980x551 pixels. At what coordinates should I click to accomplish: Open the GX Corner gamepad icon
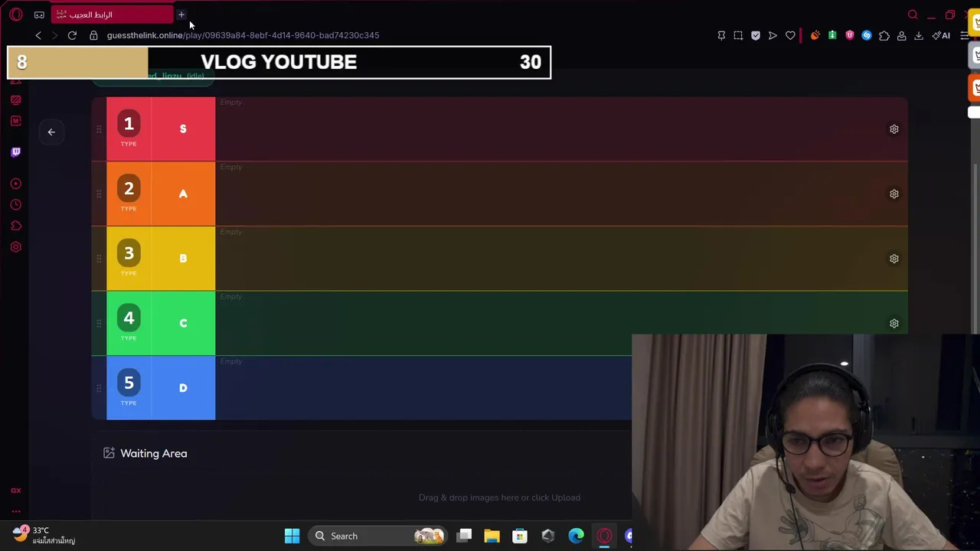pos(39,15)
